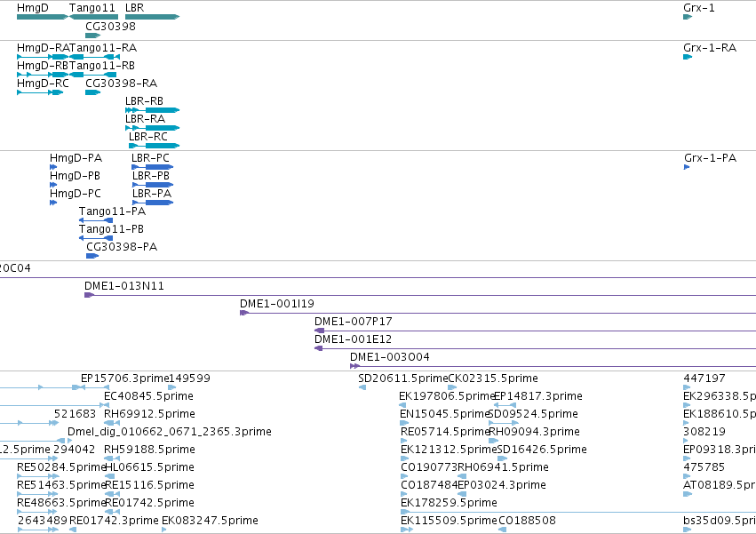Select the HmgD-PC protein label
This screenshot has width=756, height=534.
click(76, 194)
